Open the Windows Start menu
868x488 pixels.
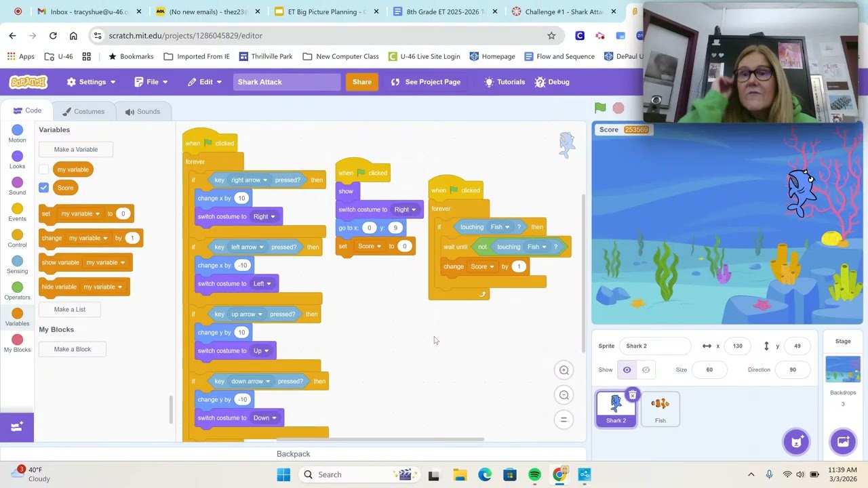(283, 474)
